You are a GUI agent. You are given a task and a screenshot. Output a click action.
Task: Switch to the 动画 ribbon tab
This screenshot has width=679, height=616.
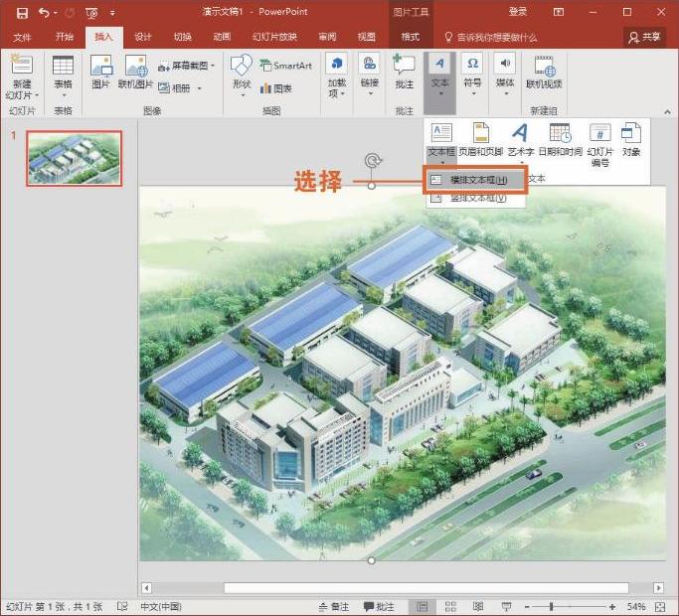(222, 37)
